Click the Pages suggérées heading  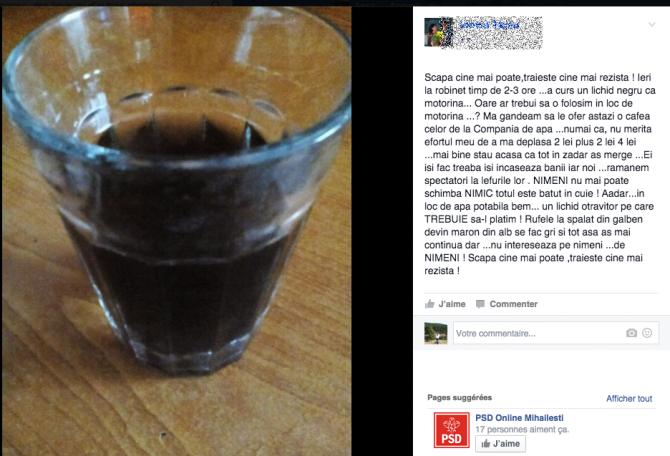coord(459,397)
